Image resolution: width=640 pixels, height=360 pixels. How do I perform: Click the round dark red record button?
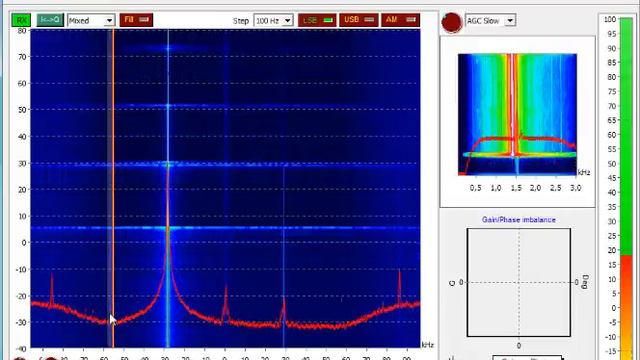point(452,22)
